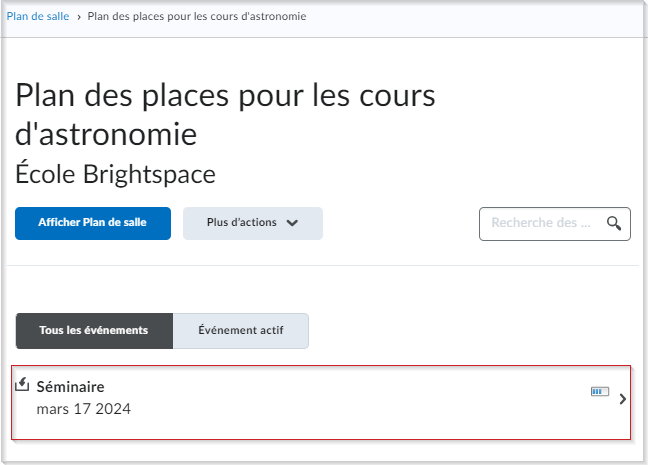
Task: Click the main page title heading
Action: [225, 114]
